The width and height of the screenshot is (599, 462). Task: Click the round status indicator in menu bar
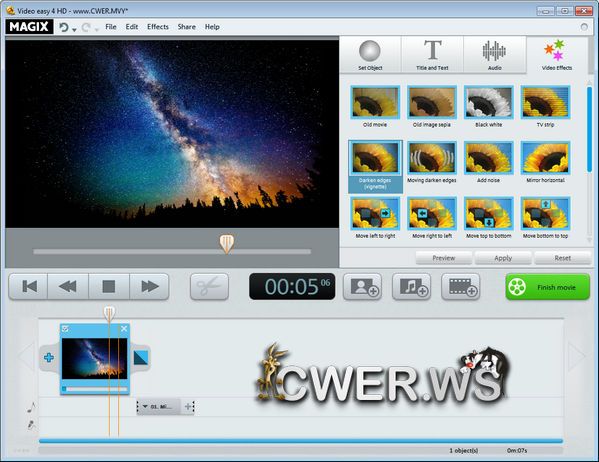[584, 27]
